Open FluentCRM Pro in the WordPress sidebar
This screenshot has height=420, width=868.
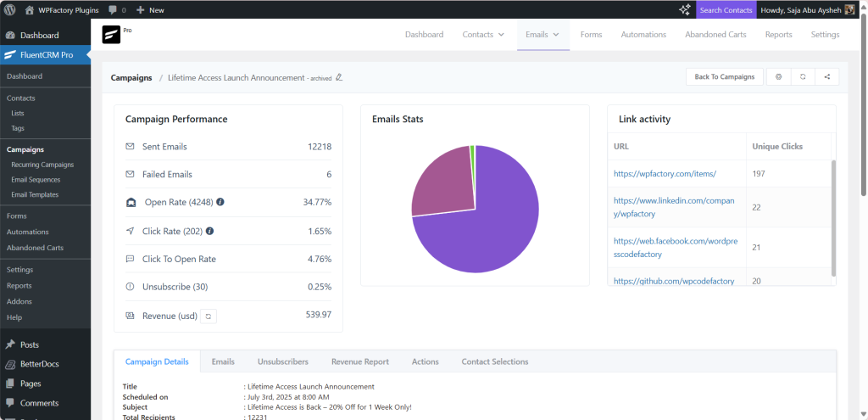46,55
